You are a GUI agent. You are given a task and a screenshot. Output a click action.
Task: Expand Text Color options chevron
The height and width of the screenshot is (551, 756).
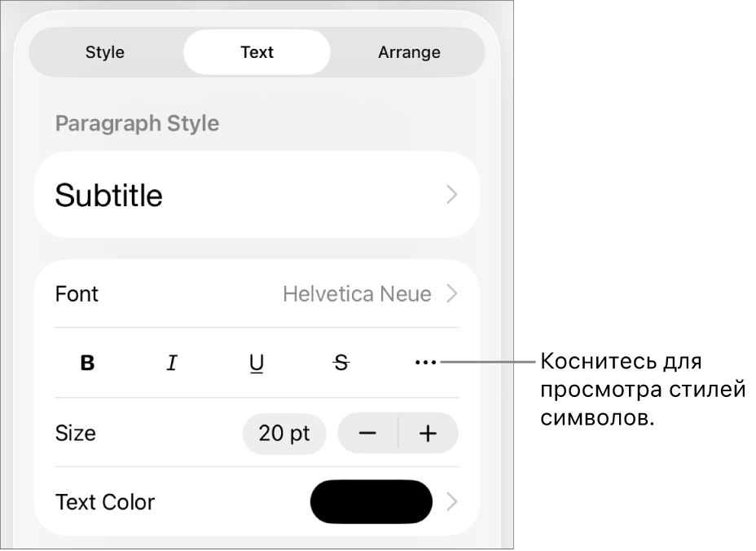coord(452,502)
